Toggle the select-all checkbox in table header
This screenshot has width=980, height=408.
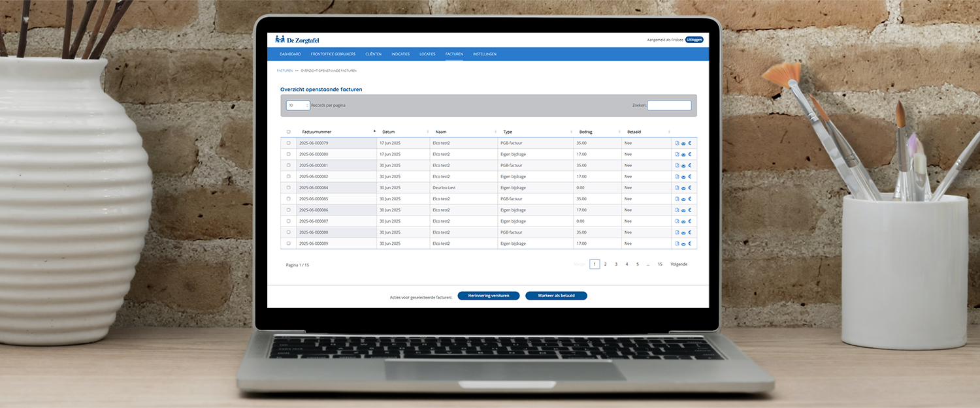coord(288,132)
